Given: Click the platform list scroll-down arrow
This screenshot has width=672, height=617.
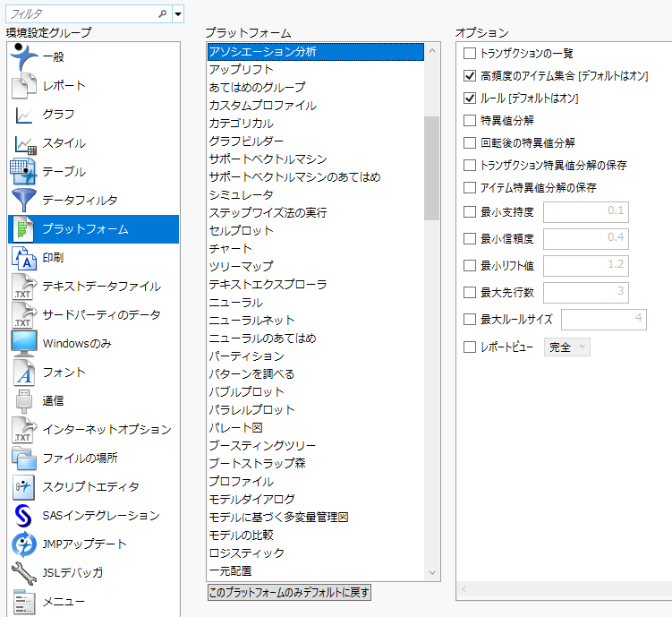Looking at the screenshot, I should click(432, 573).
